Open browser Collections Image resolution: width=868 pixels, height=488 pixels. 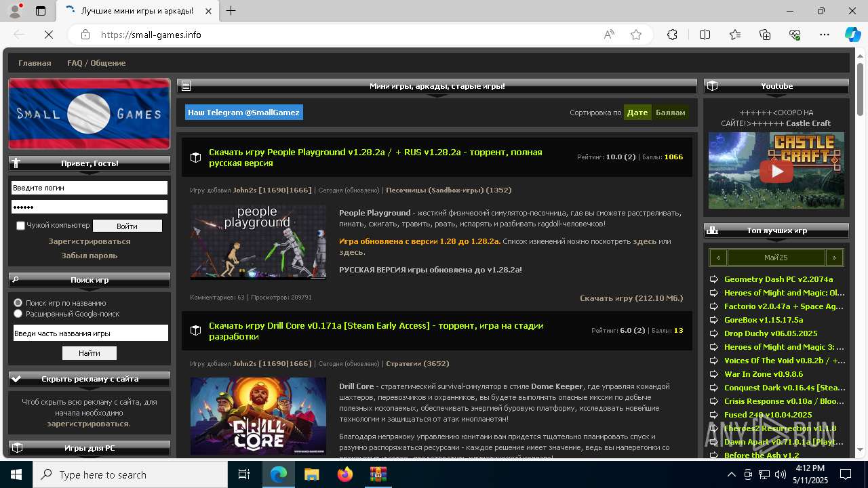point(765,35)
